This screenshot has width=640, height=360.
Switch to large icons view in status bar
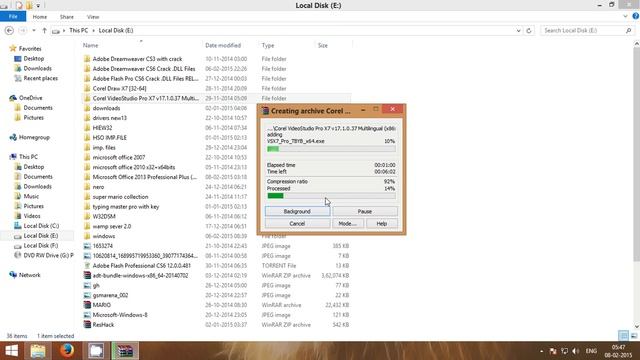coord(634,336)
